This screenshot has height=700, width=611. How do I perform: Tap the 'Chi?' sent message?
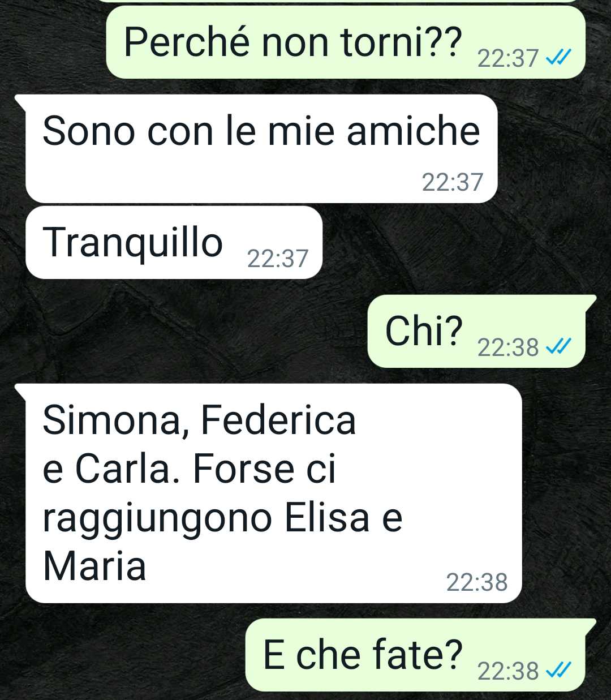tap(481, 331)
